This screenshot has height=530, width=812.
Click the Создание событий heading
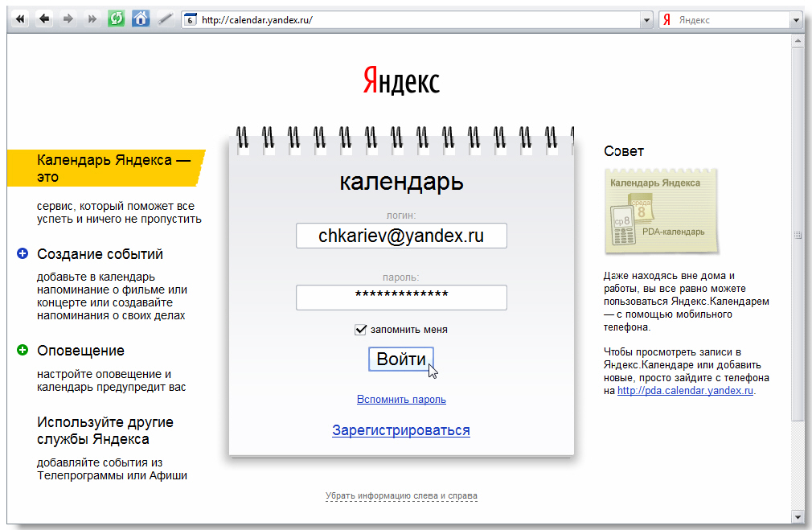click(100, 254)
